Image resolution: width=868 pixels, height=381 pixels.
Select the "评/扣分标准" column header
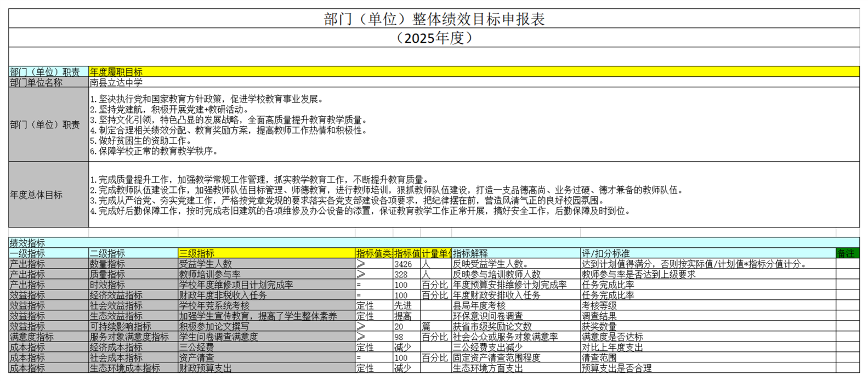708,253
